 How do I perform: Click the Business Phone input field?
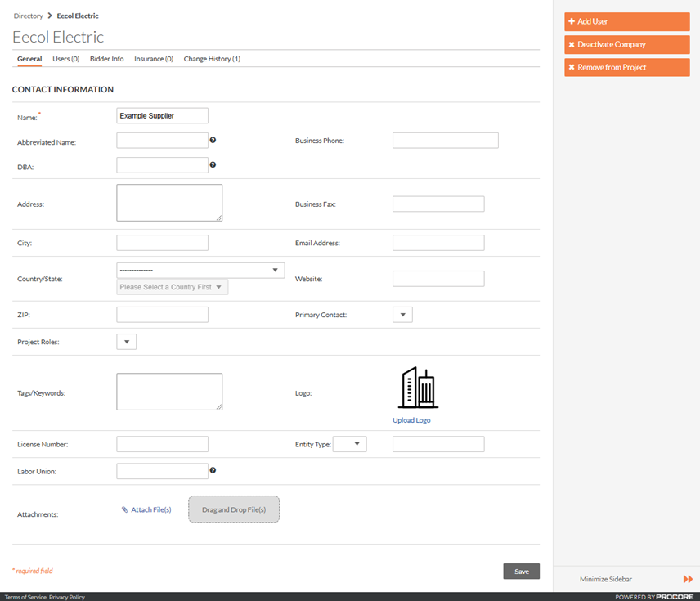click(446, 140)
